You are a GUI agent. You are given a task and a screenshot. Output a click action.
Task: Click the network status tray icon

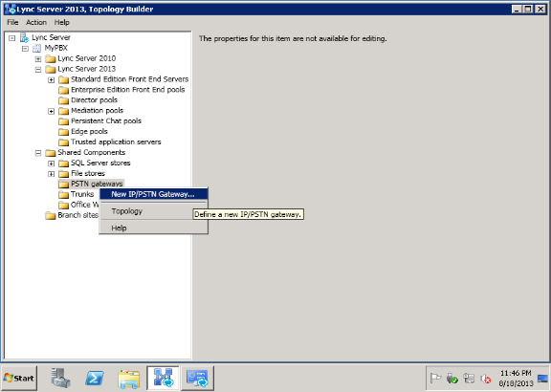[469, 379]
